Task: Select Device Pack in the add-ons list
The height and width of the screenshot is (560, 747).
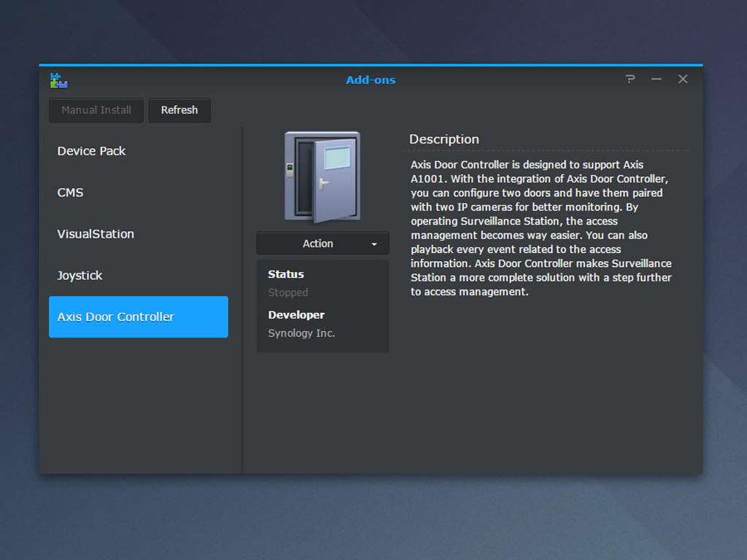Action: (x=139, y=151)
